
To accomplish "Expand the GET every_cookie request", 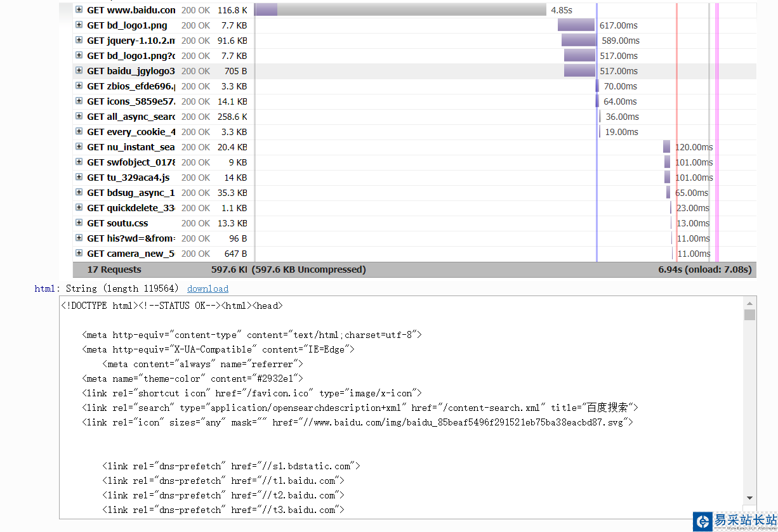I will coord(79,131).
